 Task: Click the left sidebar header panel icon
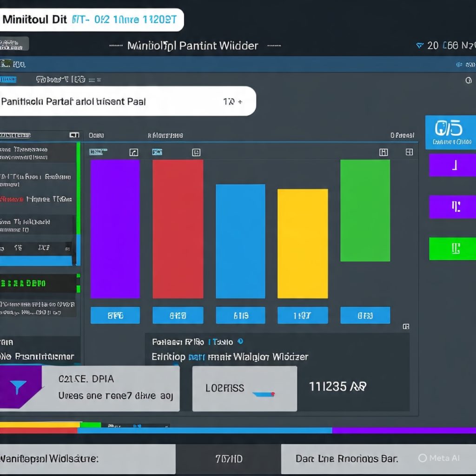(x=74, y=135)
